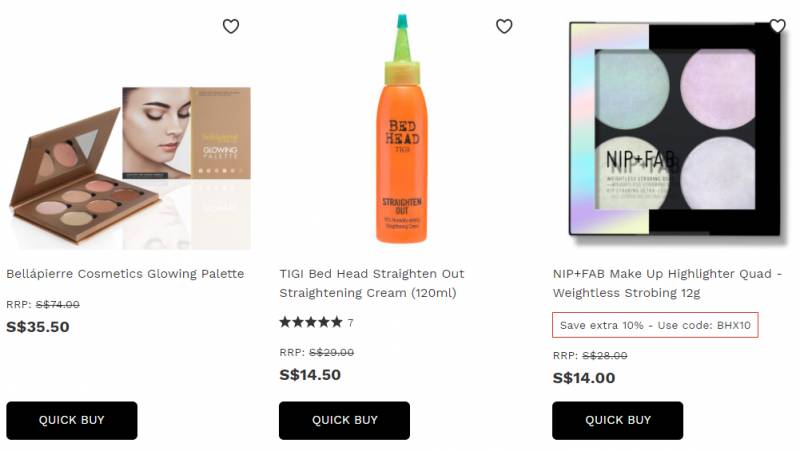Quick buy TIGI Bed Head Straightening Cream
The width and height of the screenshot is (800, 451).
tap(344, 420)
